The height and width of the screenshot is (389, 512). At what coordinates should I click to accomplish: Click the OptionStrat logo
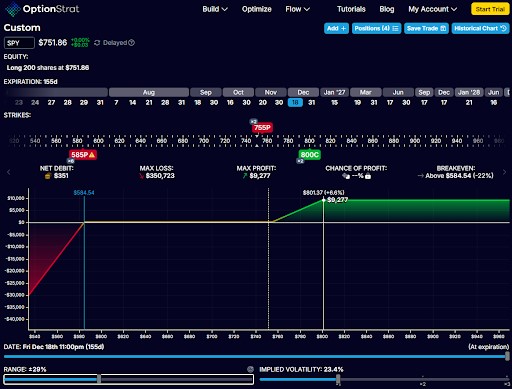pos(42,9)
